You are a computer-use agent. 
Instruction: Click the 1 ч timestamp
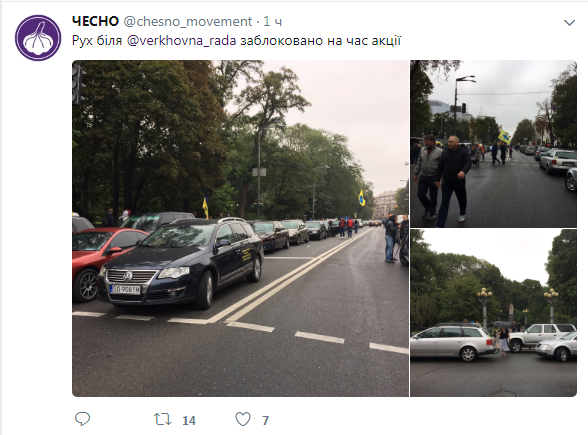point(273,21)
